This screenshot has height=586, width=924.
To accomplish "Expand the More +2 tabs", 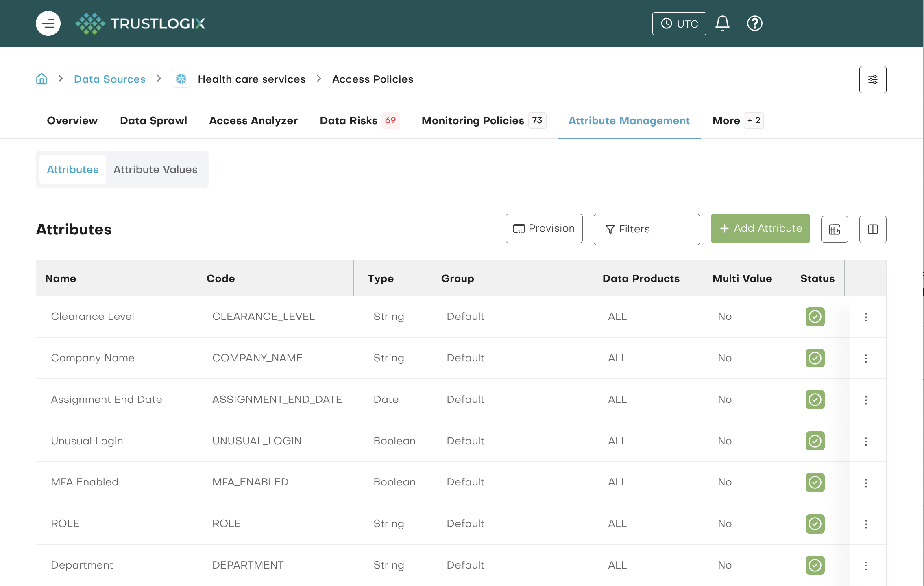I will click(737, 121).
